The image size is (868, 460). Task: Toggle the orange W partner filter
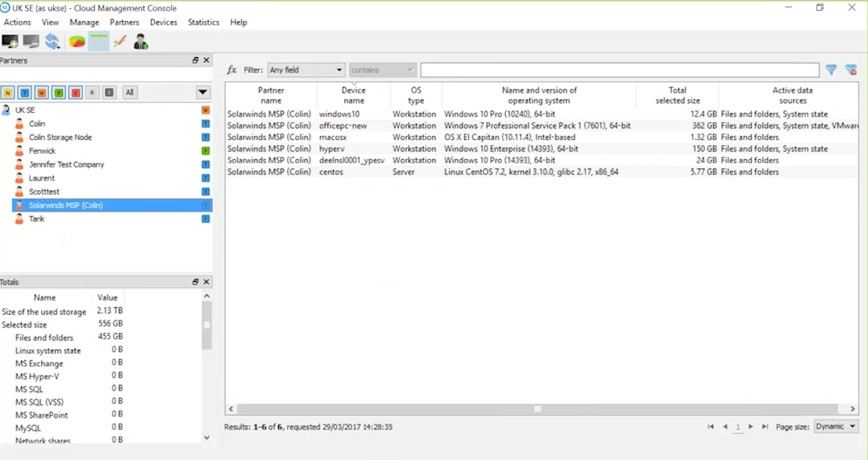42,92
